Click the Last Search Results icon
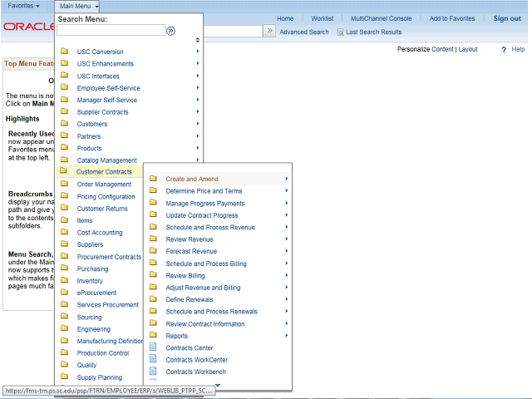This screenshot has width=532, height=399. 341,32
